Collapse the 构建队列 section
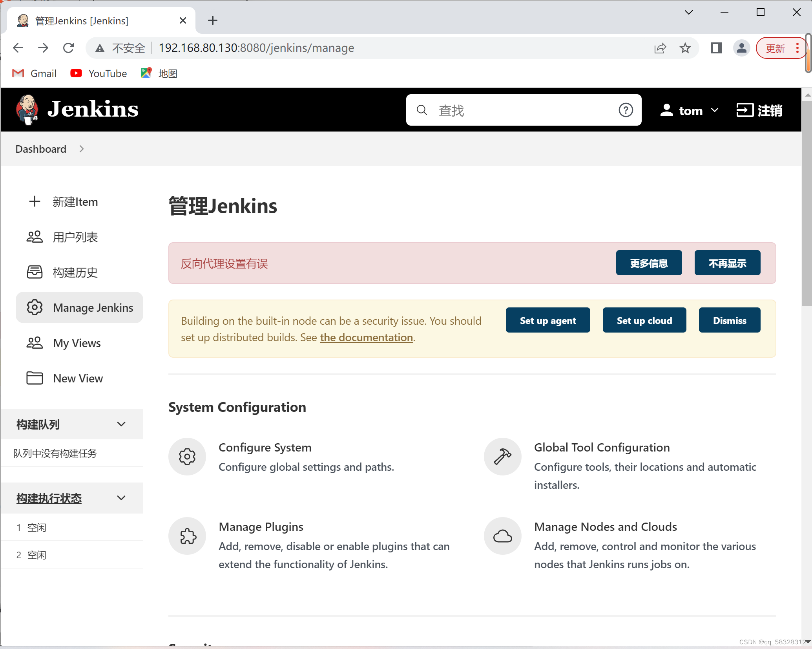The image size is (812, 649). 121,424
